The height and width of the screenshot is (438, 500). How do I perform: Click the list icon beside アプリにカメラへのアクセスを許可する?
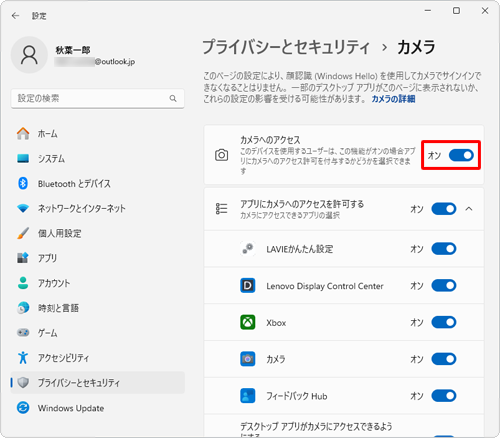[221, 209]
